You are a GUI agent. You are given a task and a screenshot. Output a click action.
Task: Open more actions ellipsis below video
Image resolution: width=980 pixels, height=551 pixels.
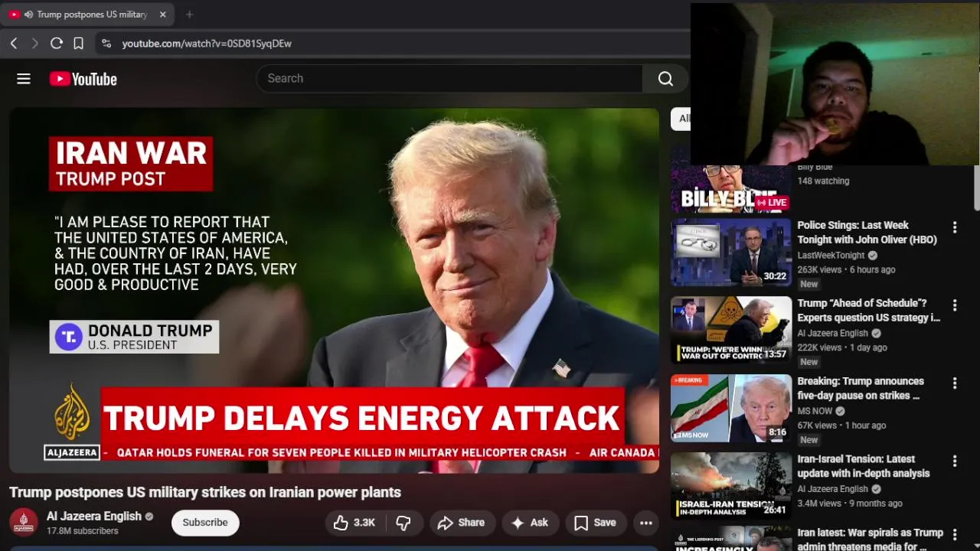tap(646, 523)
